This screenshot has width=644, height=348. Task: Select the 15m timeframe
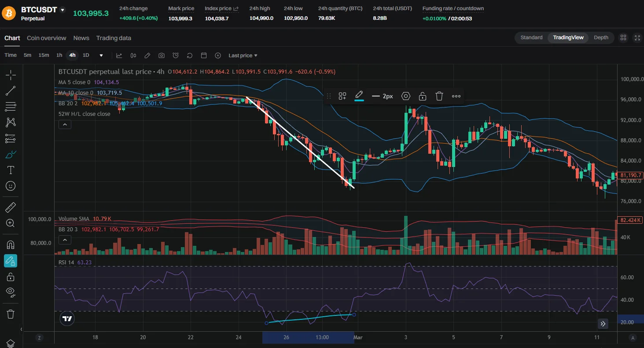click(x=44, y=56)
